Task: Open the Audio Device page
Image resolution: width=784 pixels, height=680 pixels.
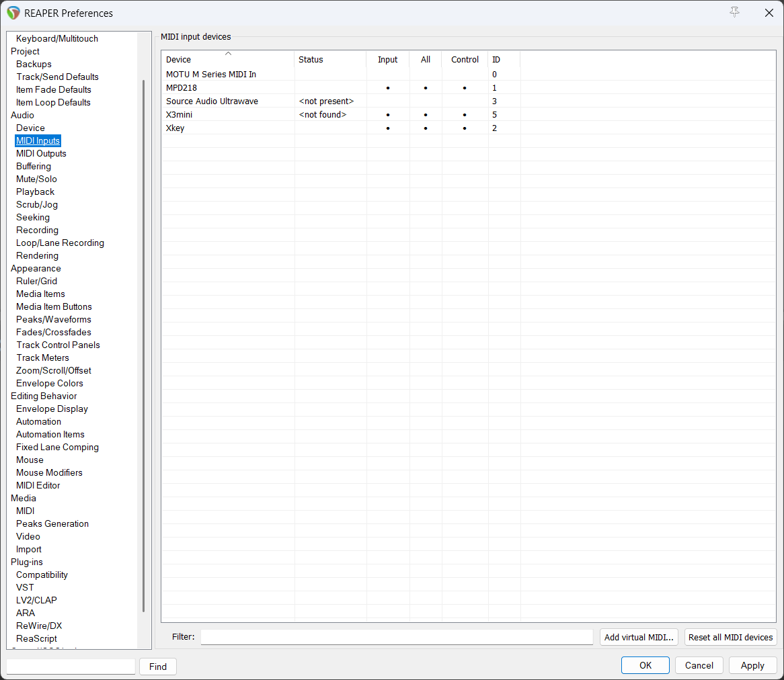Action: 30,128
